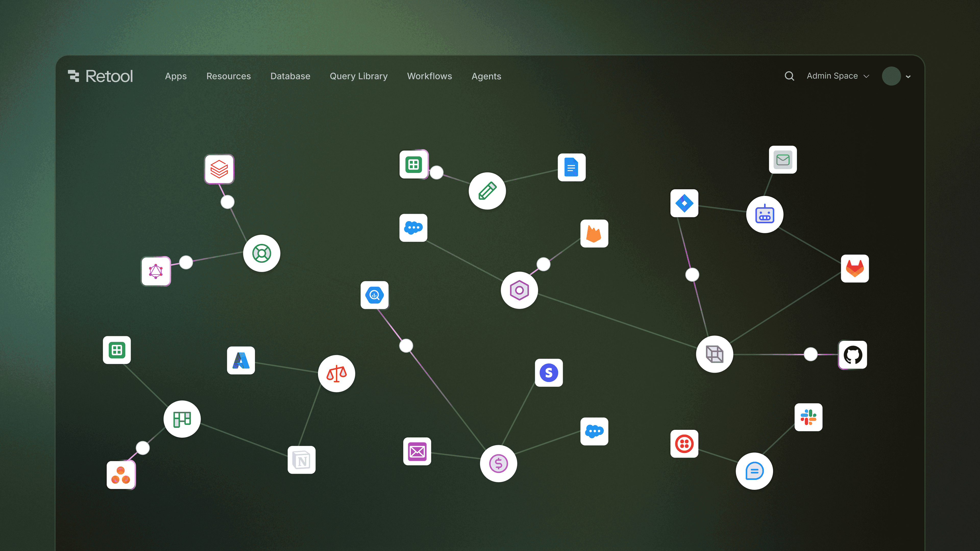Select the Notion N icon

(302, 460)
